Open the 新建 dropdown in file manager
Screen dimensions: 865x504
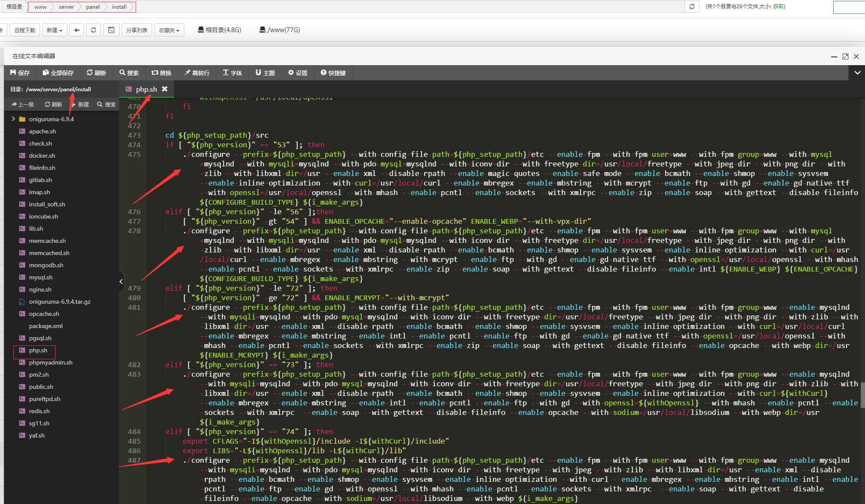click(55, 30)
